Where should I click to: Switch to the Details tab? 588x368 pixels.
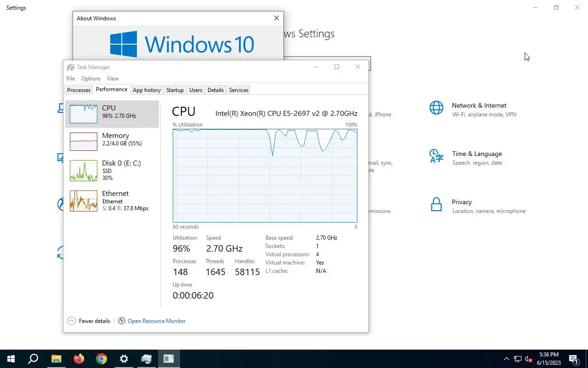215,90
